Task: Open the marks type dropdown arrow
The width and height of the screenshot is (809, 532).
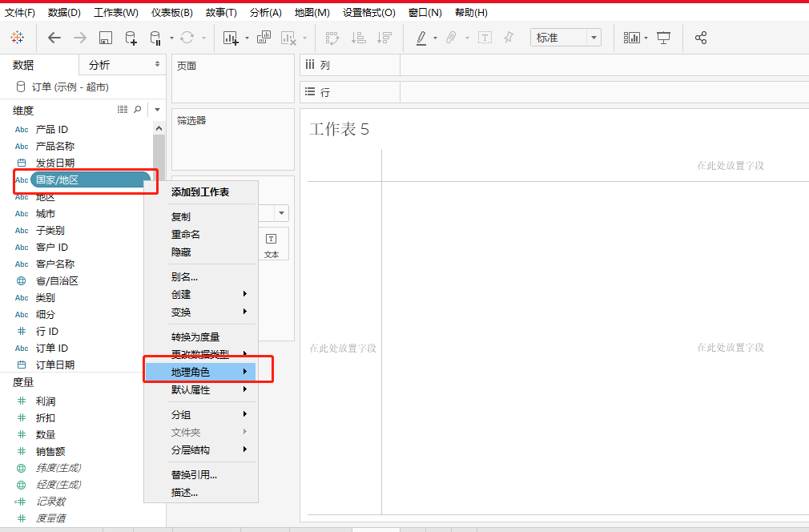Action: [281, 213]
